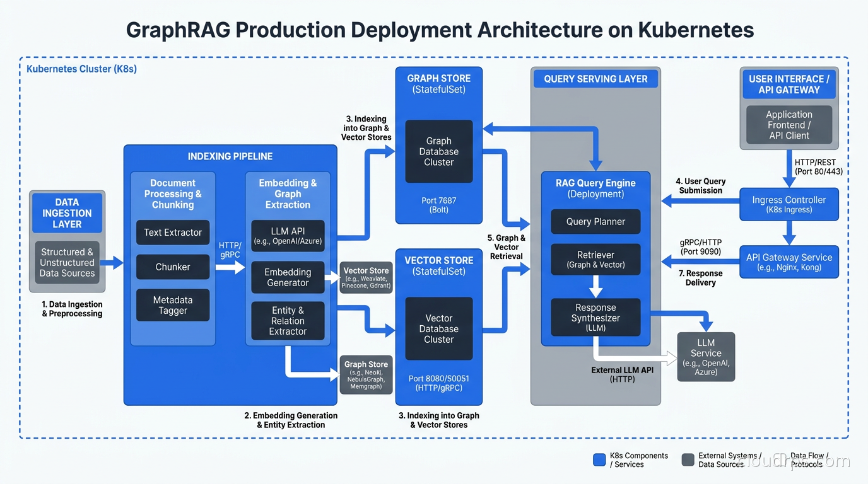Click the 2. Embedding Generation & Entity Extraction caption
The height and width of the screenshot is (484, 868).
[291, 420]
